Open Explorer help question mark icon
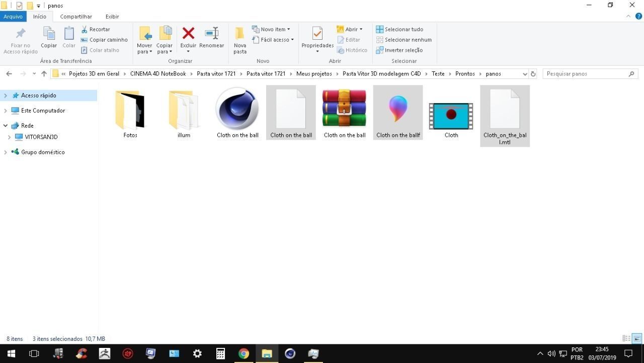This screenshot has width=644, height=363. coord(638,17)
